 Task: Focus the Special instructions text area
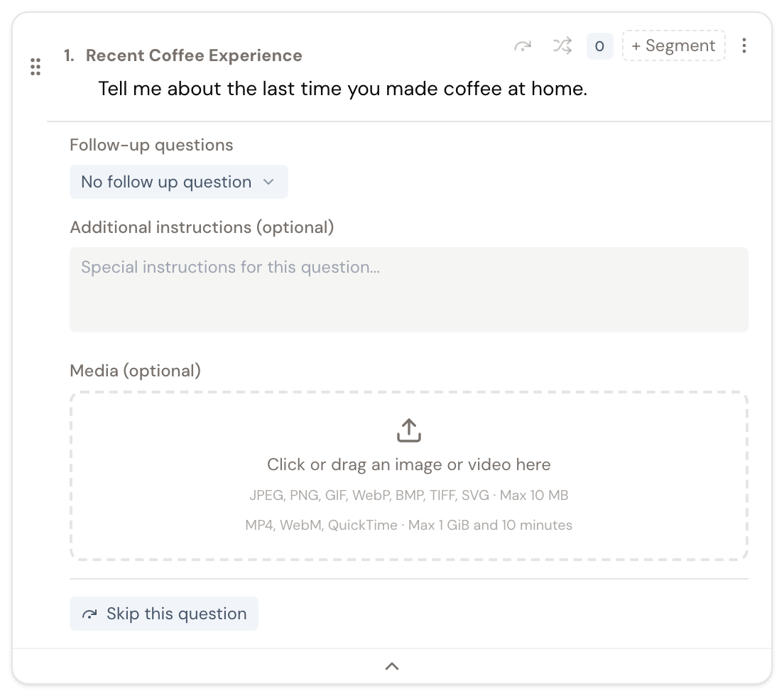tap(408, 290)
